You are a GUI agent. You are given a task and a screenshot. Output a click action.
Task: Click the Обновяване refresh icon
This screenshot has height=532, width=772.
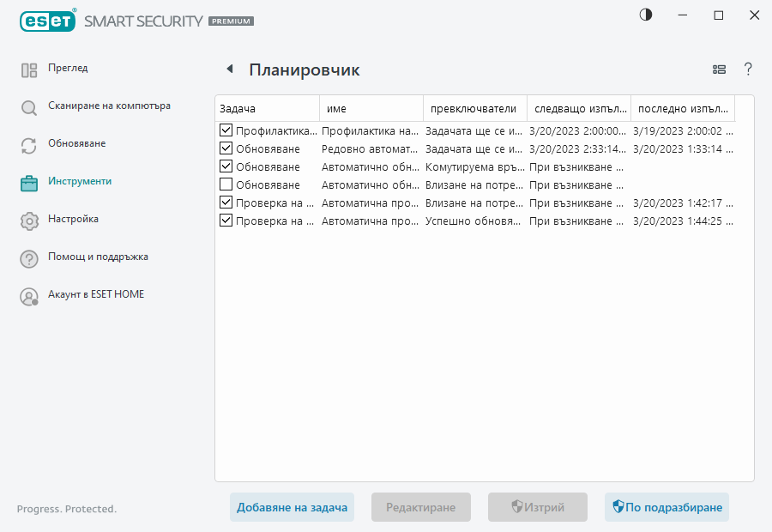28,143
